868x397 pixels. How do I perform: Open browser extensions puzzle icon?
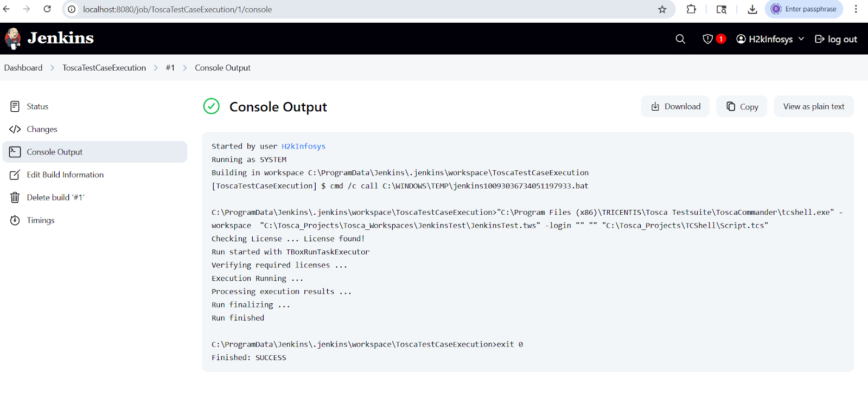[691, 9]
